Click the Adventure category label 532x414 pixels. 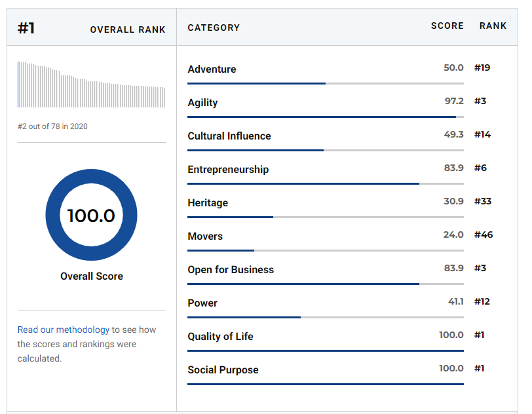pos(212,69)
